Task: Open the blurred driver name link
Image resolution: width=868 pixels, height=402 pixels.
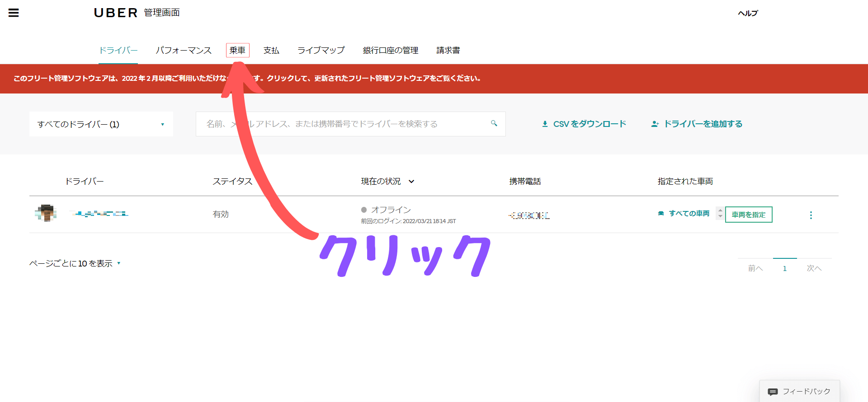Action: (100, 214)
